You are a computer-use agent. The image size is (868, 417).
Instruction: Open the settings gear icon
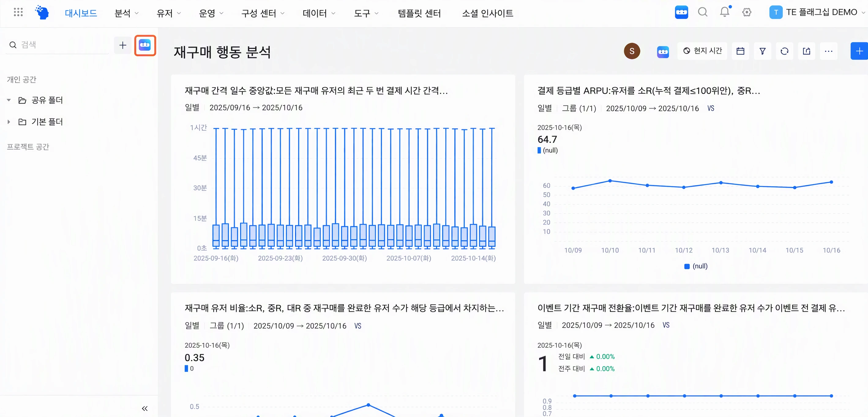coord(746,13)
